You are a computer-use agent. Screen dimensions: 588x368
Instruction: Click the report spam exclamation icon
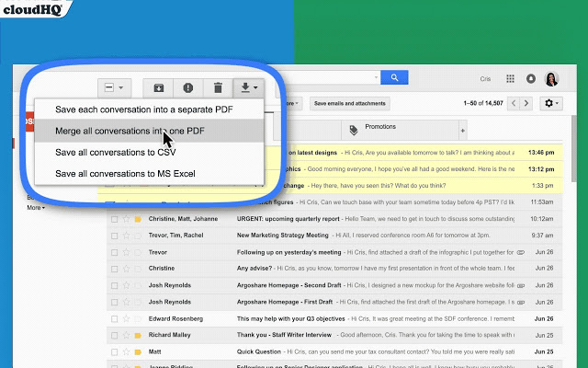187,88
